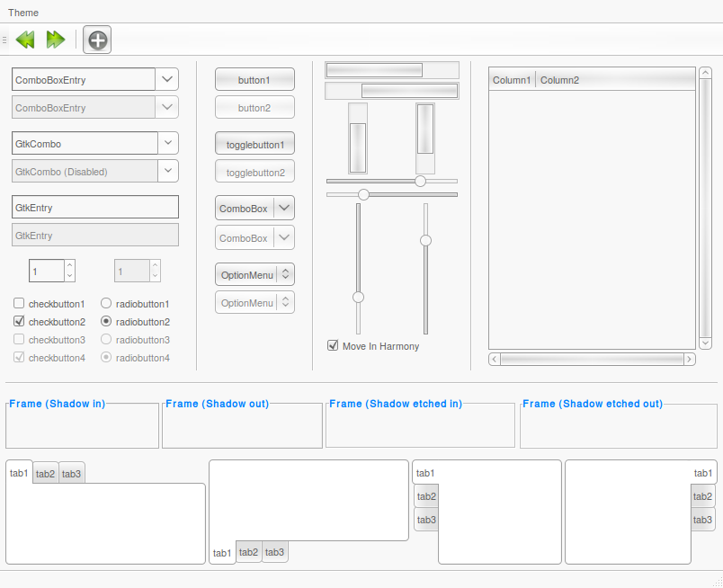This screenshot has width=723, height=588.
Task: Toggle the Move In Harmony checkbox
Action: point(333,345)
